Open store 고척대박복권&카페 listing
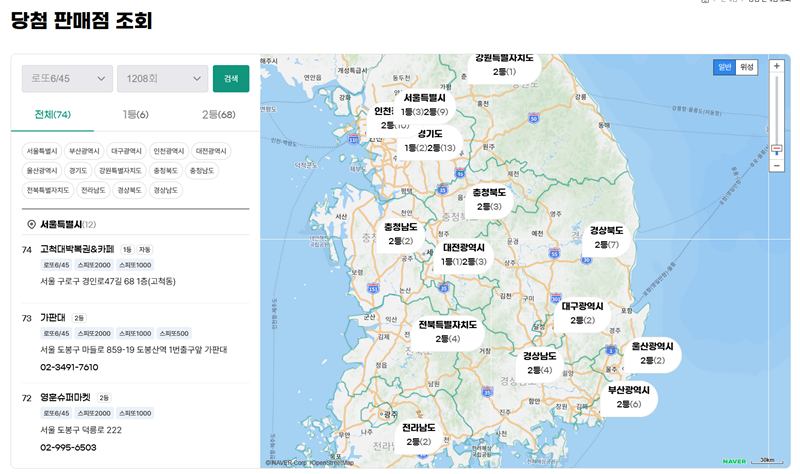This screenshot has height=474, width=800. 77,249
